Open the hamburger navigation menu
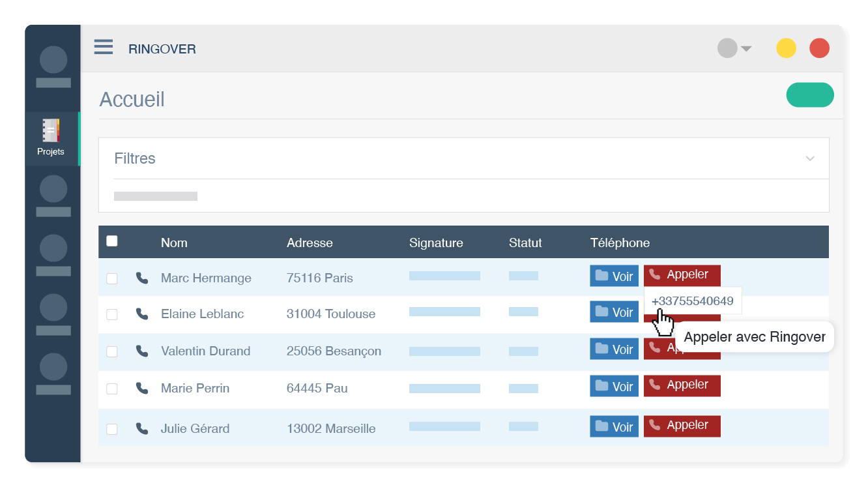The image size is (868, 487). [103, 47]
